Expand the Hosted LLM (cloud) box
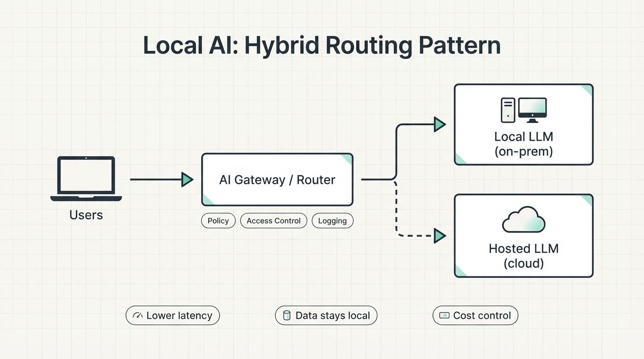644x359 pixels. (523, 236)
